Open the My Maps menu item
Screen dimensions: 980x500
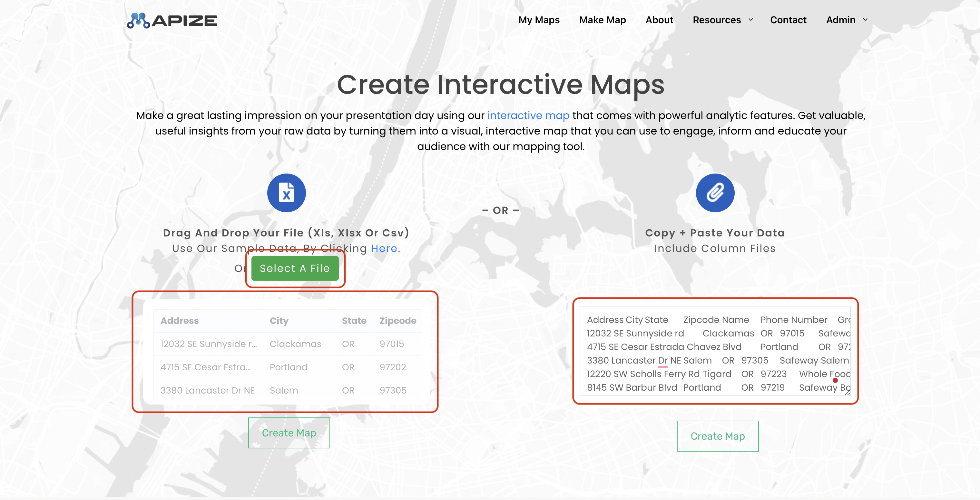(x=539, y=20)
